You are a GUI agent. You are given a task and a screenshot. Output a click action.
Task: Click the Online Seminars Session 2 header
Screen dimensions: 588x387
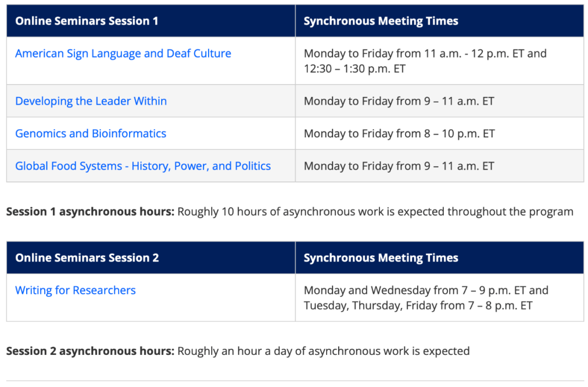click(x=87, y=258)
